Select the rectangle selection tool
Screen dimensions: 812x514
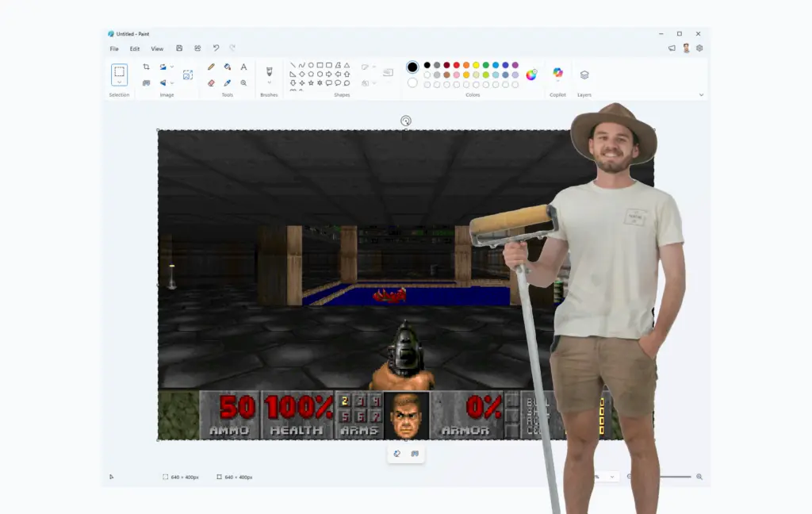point(119,71)
